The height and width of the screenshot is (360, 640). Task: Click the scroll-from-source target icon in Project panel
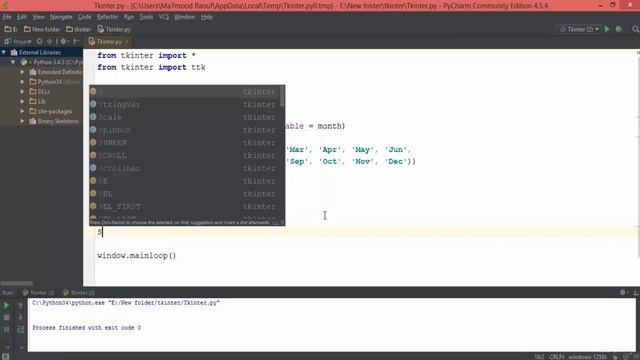pyautogui.click(x=40, y=42)
